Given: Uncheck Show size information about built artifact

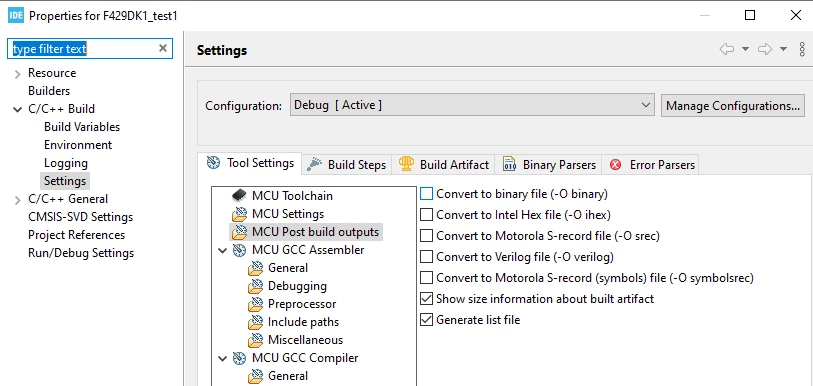Looking at the screenshot, I should click(426, 299).
